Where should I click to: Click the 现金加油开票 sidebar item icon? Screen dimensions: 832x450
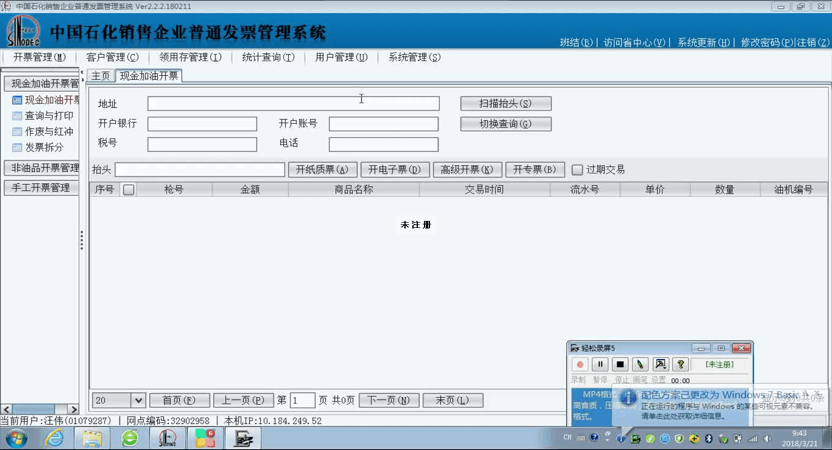coord(17,100)
